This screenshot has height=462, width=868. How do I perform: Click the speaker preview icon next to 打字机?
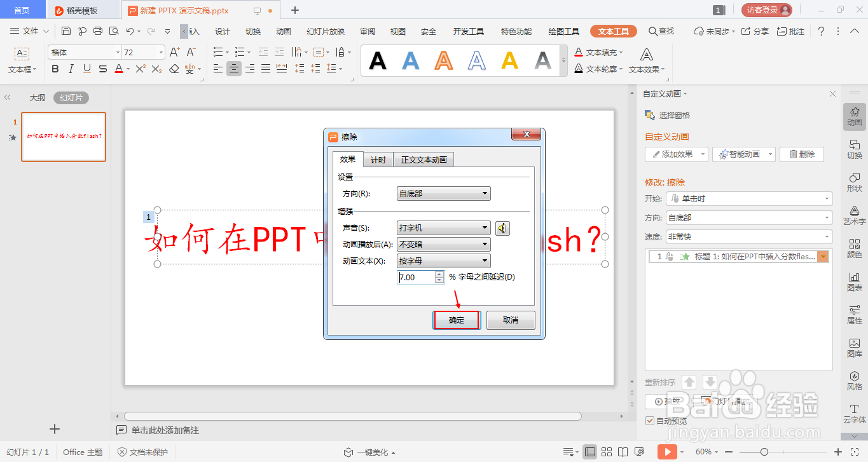(x=502, y=228)
